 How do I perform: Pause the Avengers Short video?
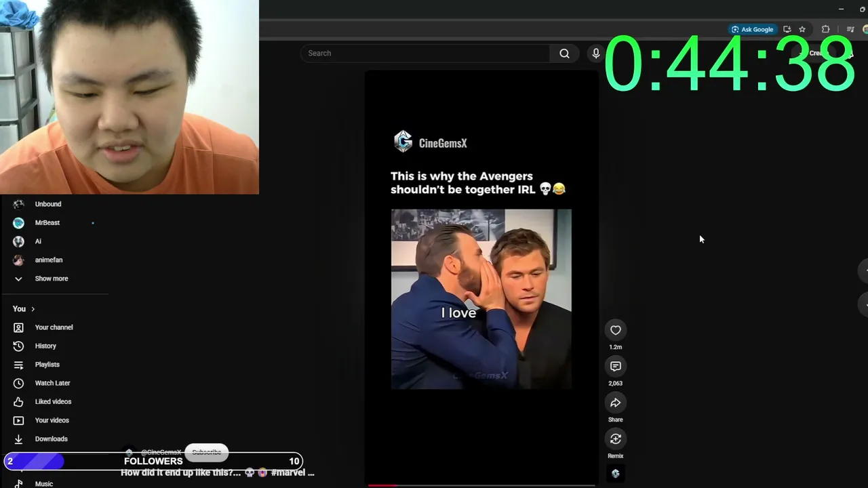pyautogui.click(x=481, y=278)
